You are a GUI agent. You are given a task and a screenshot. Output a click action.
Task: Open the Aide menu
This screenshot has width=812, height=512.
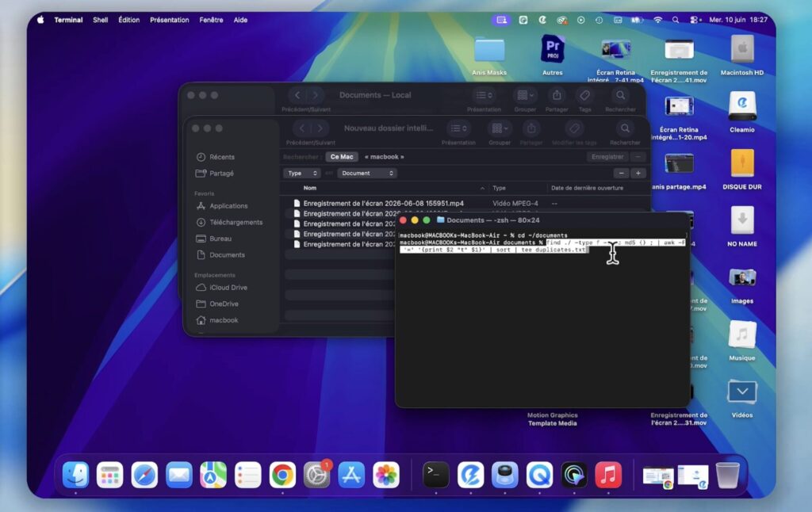pos(240,20)
